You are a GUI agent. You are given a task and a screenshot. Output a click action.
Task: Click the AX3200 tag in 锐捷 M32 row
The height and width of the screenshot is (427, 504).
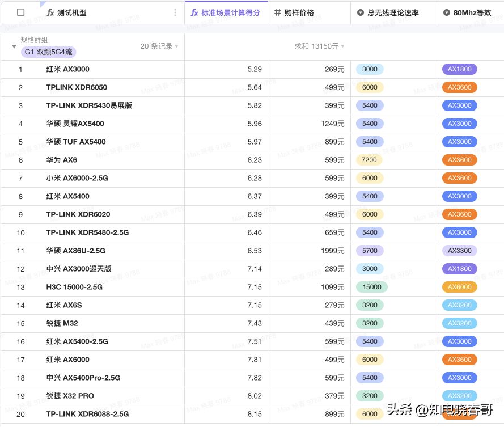click(460, 323)
